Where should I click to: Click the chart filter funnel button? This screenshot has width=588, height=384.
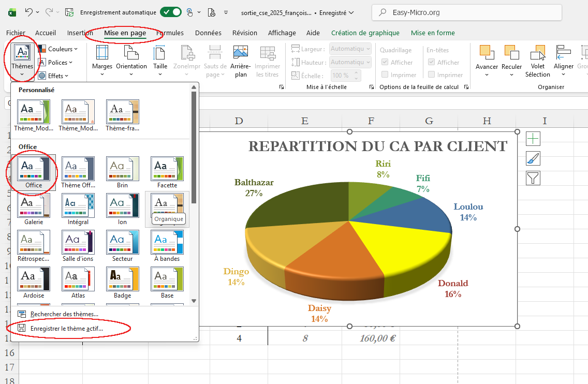click(x=533, y=179)
